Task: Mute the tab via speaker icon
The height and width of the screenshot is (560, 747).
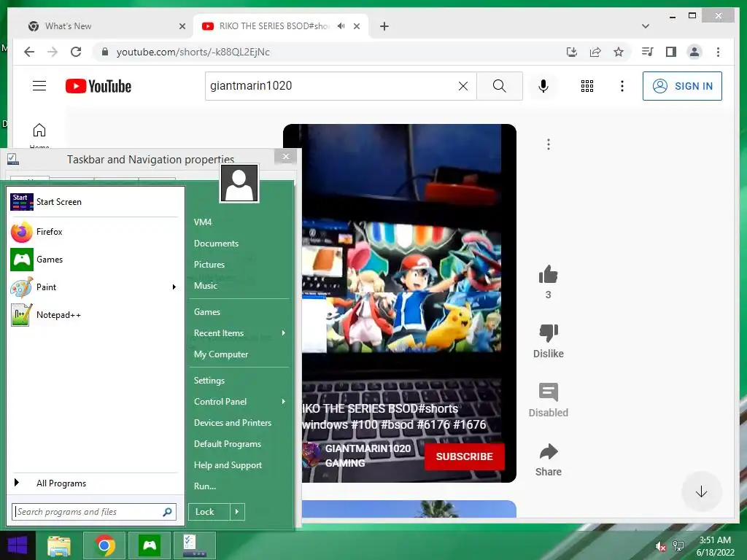Action: coord(341,26)
